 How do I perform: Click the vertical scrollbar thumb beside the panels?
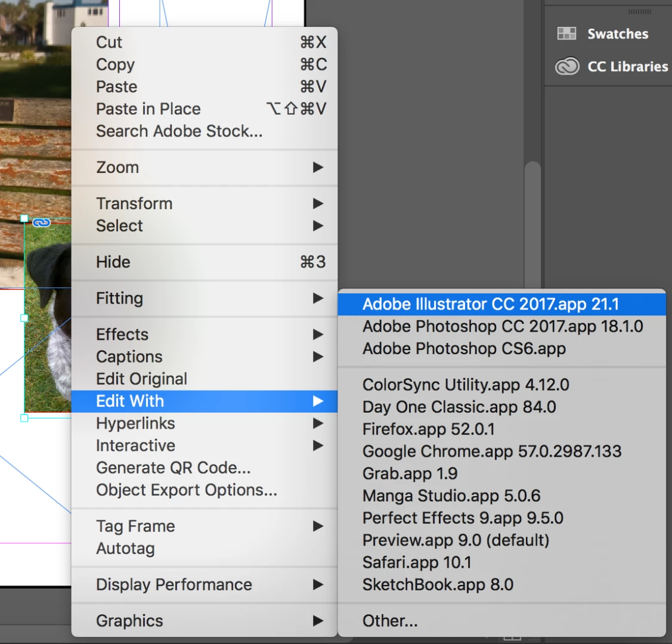pos(532,225)
